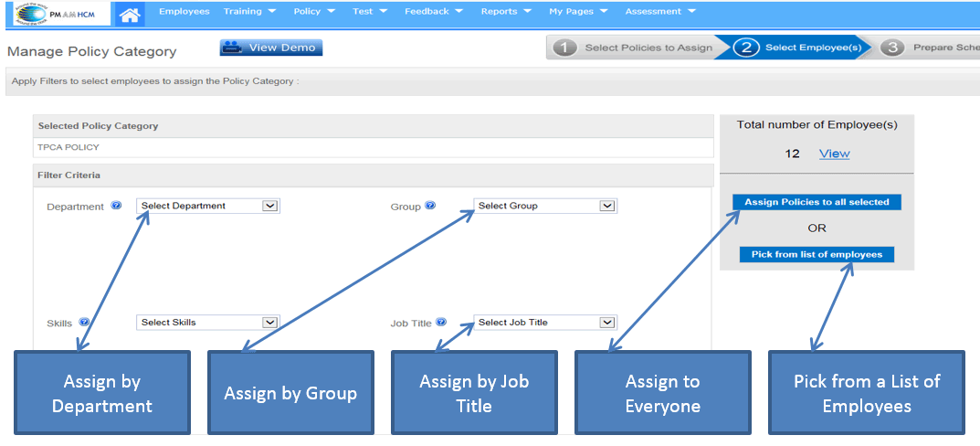The width and height of the screenshot is (980, 446).
Task: Open the Select Department dropdown
Action: coord(208,206)
